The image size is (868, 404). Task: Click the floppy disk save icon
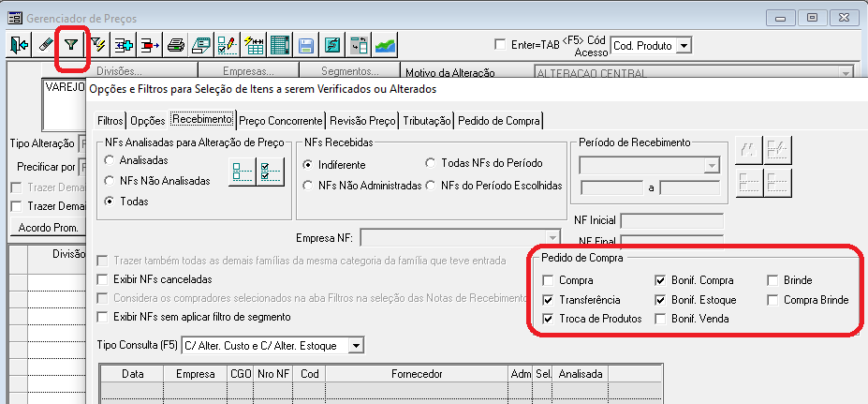coord(306,45)
